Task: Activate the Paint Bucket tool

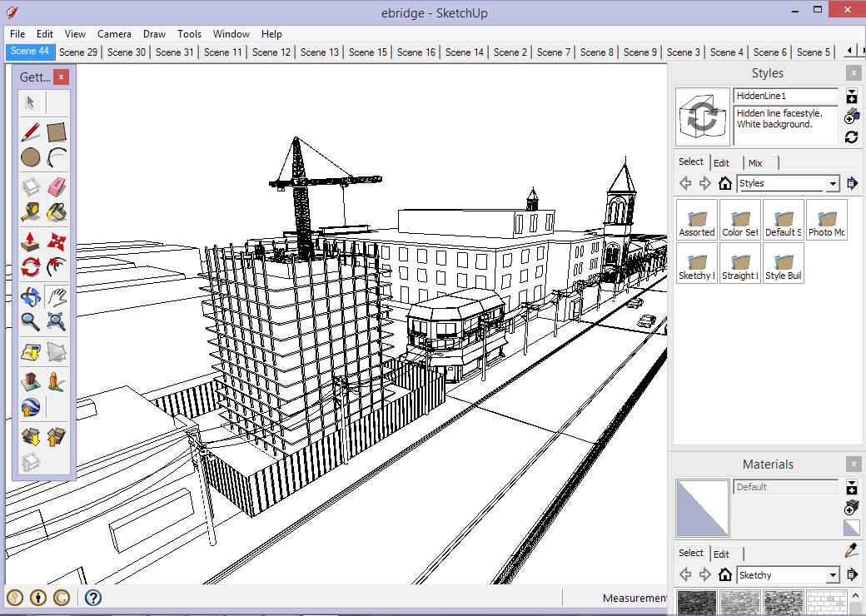Action: click(57, 213)
